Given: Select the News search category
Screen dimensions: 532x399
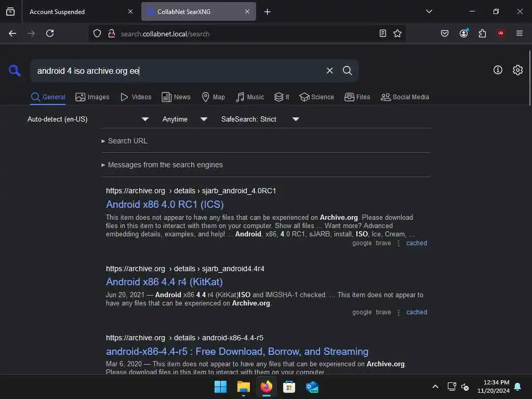Looking at the screenshot, I should point(176,97).
